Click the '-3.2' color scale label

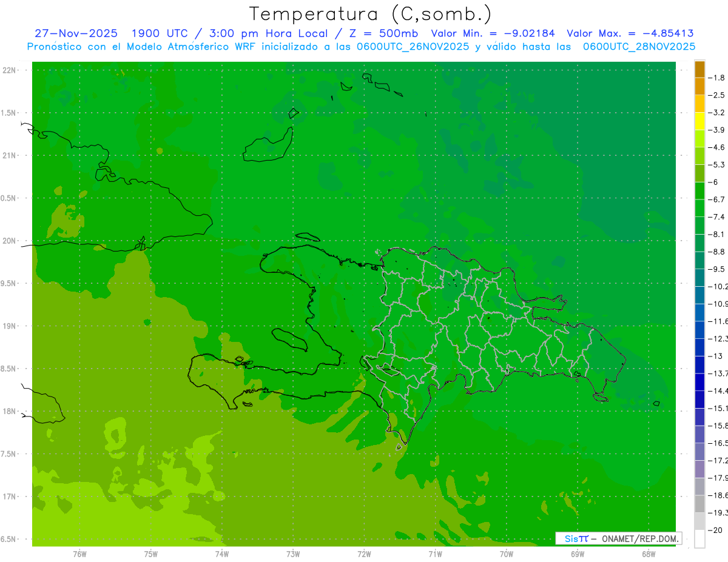pyautogui.click(x=716, y=113)
